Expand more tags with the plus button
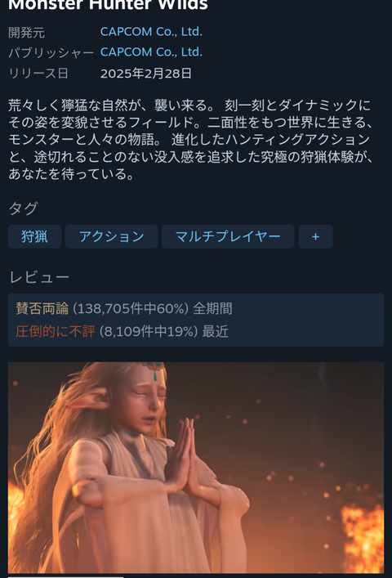Image resolution: width=392 pixels, height=578 pixels. coord(315,236)
